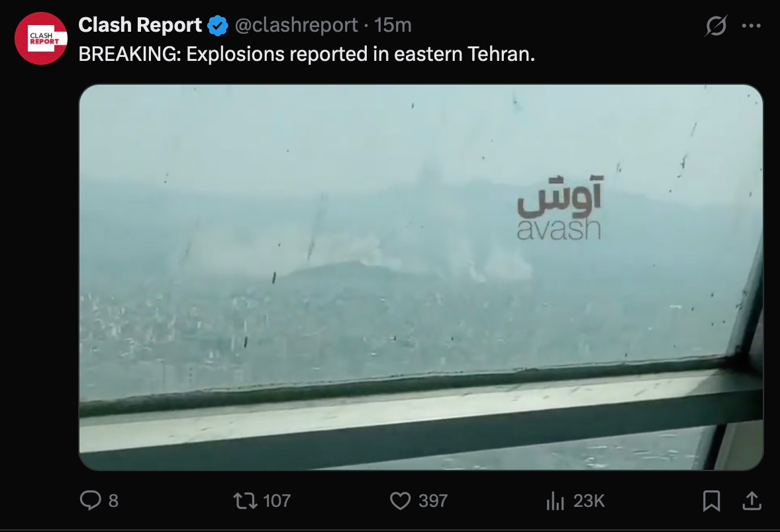
Task: Click the blue verified badge
Action: coord(217,26)
